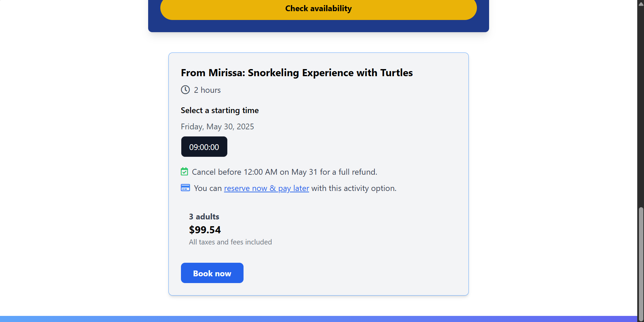The image size is (644, 322).
Task: Click the 2 hours duration text
Action: pyautogui.click(x=207, y=90)
